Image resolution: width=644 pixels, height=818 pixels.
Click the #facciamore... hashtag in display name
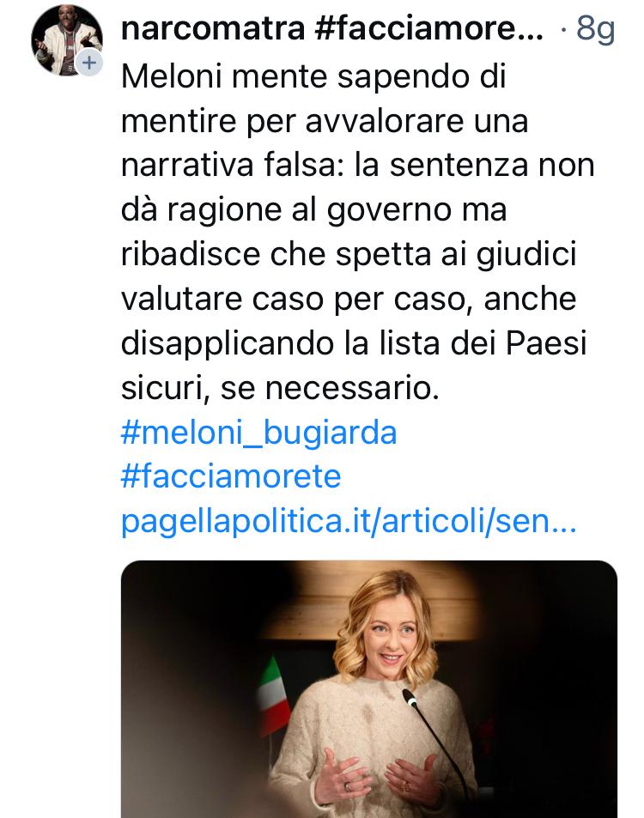(x=429, y=28)
